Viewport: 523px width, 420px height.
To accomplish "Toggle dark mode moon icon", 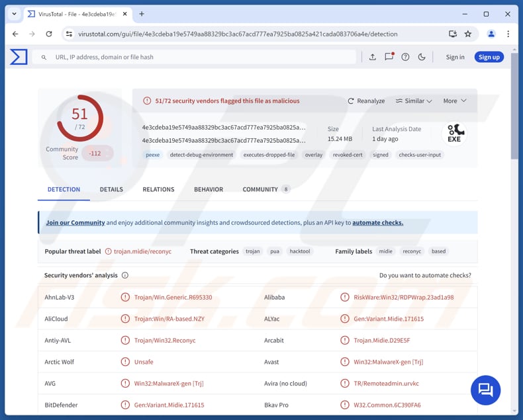I will pos(422,57).
